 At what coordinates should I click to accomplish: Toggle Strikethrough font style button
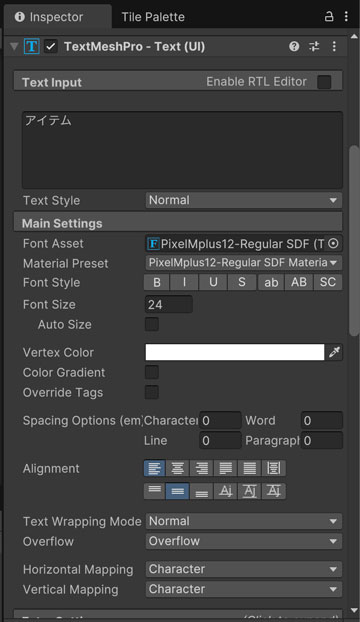[242, 282]
